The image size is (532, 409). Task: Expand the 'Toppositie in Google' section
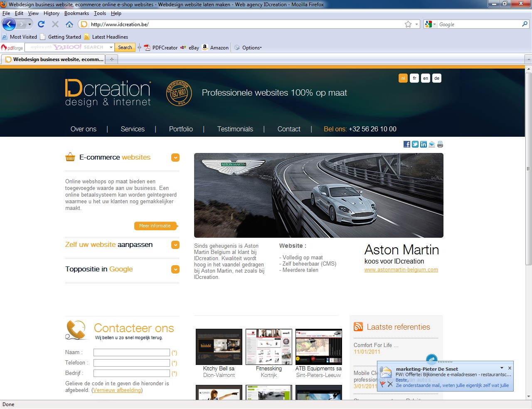(175, 269)
